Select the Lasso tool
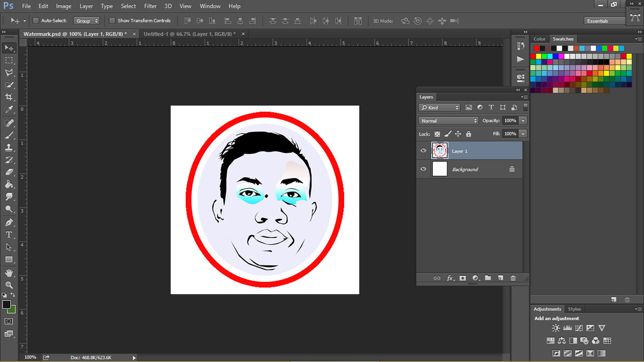The height and width of the screenshot is (362, 644). tap(9, 72)
